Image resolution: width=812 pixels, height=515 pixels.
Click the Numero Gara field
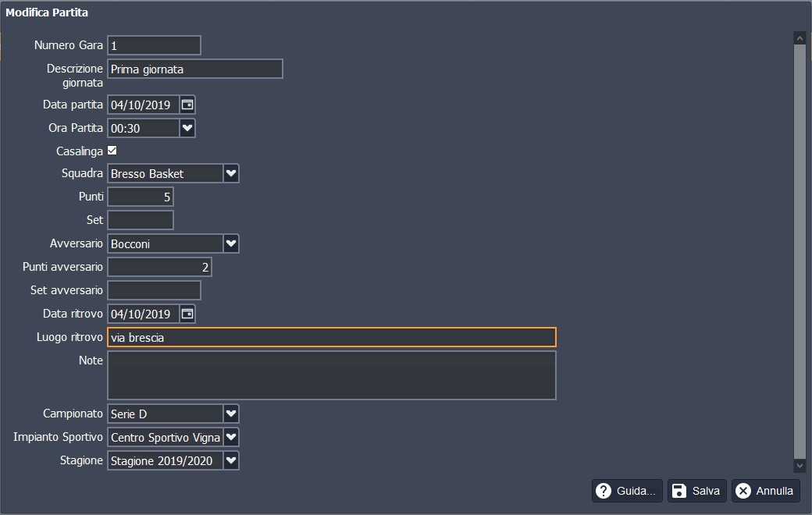(154, 45)
